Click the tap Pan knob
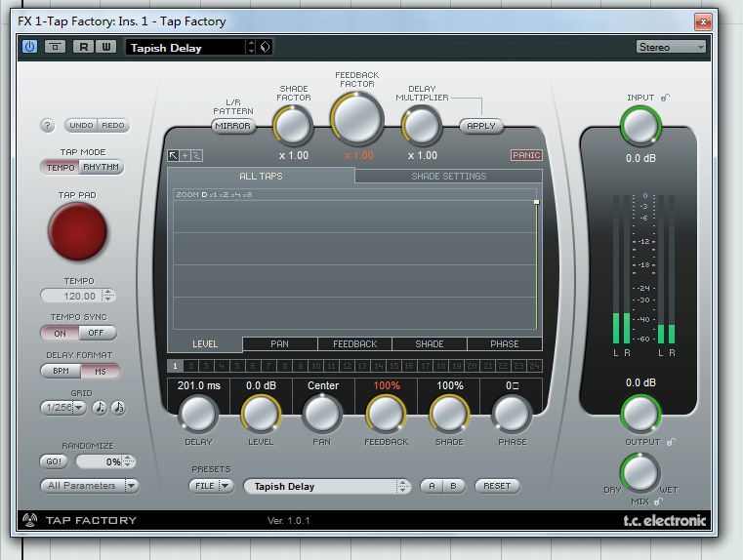 tap(322, 414)
